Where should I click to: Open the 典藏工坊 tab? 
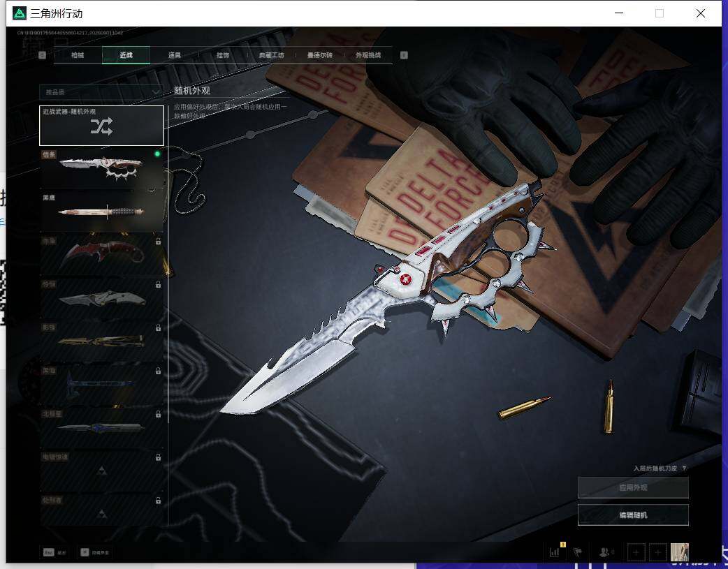[271, 54]
